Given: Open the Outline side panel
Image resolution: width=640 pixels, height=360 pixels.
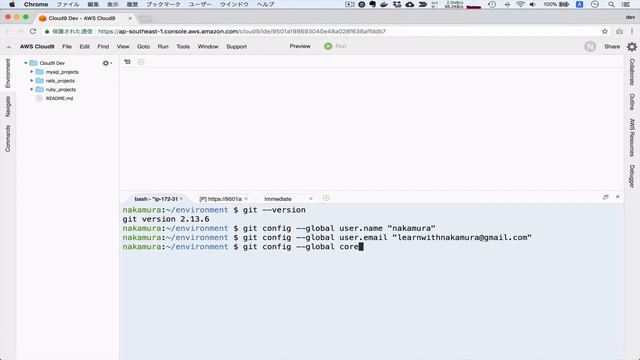Looking at the screenshot, I should click(632, 102).
